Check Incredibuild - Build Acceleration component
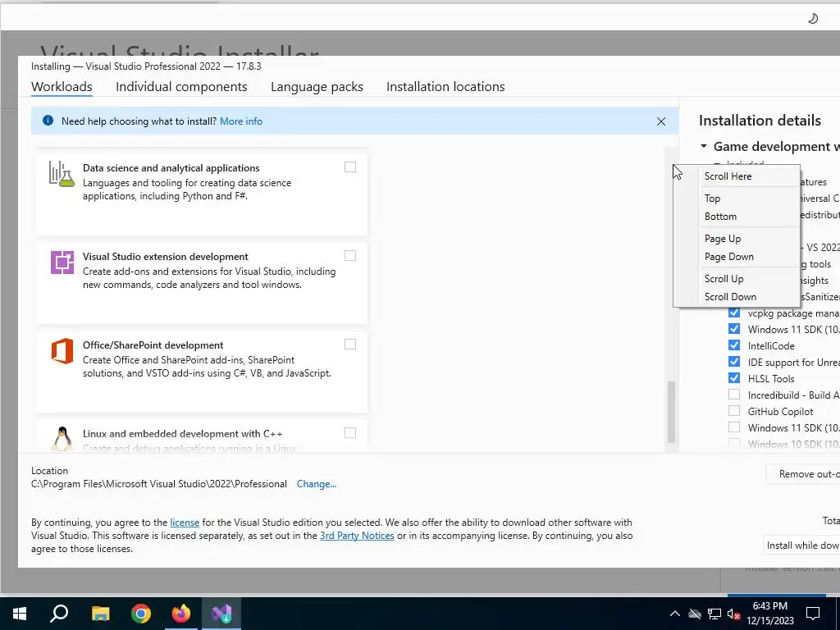This screenshot has height=630, width=840. (x=734, y=395)
